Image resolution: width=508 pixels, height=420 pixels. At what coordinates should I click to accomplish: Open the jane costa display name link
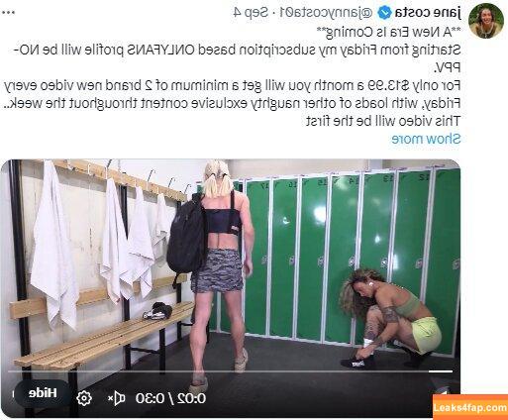(428, 13)
